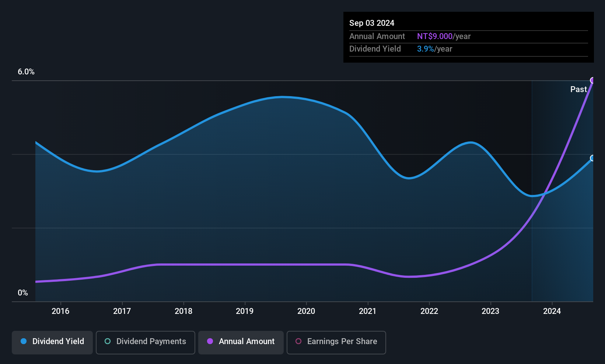
Task: Click the 0% y-axis label
Action: (x=23, y=293)
